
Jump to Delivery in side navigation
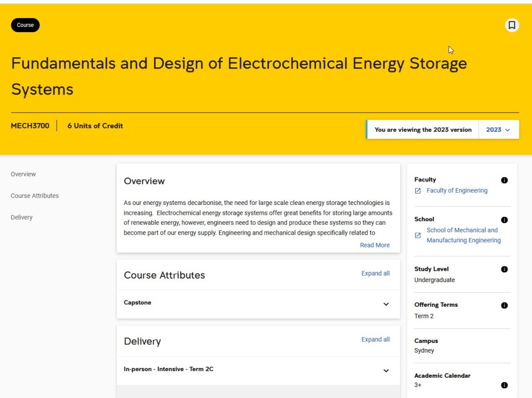[x=21, y=217]
